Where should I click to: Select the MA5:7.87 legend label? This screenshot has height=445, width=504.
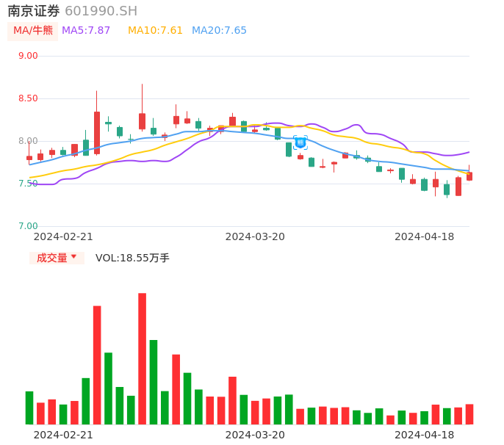point(86,31)
